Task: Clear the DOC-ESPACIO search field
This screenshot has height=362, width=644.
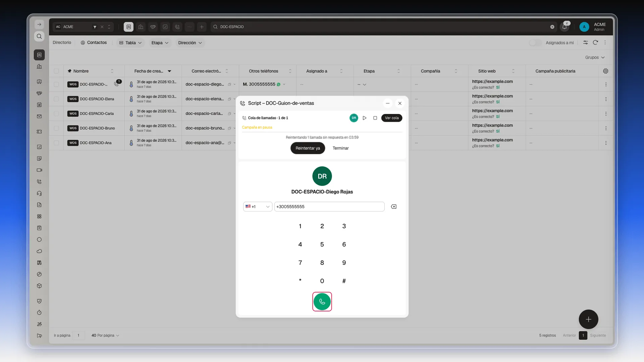Action: click(x=552, y=27)
